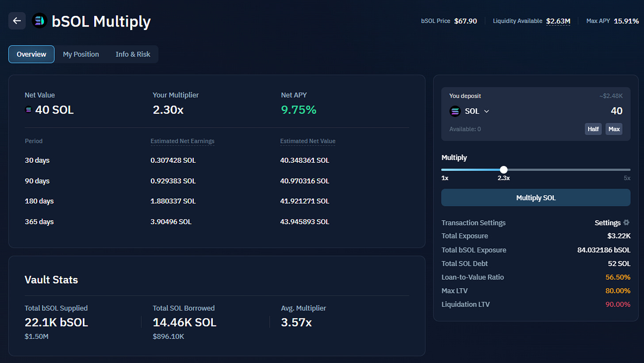644x363 pixels.
Task: Click the 22.1K bSOL supplied figure
Action: [x=57, y=322]
